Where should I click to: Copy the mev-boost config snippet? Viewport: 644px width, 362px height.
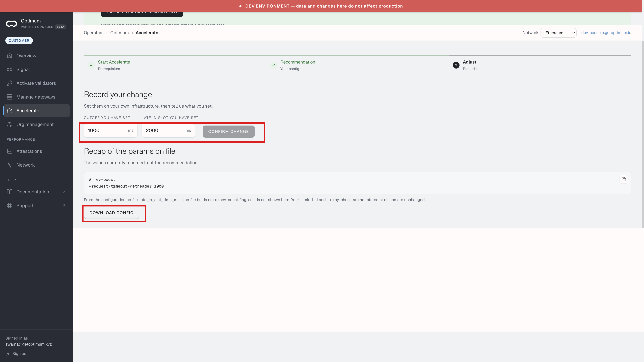tap(624, 179)
